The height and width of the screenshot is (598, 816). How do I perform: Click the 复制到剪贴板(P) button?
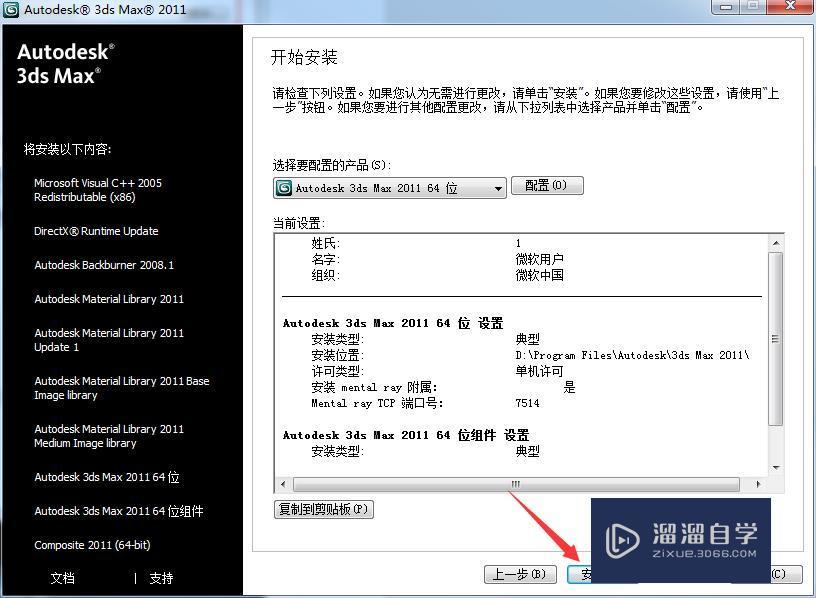[x=323, y=509]
